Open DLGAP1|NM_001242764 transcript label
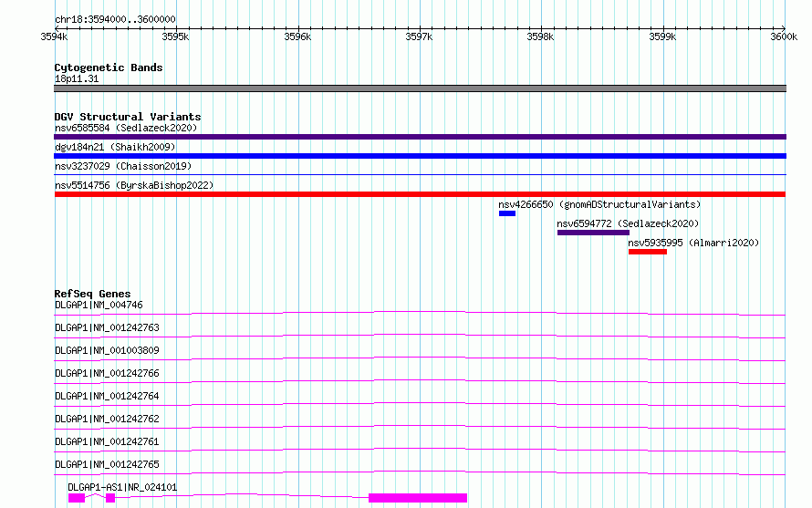 107,396
